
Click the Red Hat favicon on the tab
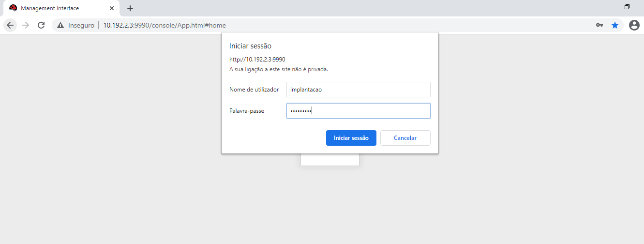[13, 8]
